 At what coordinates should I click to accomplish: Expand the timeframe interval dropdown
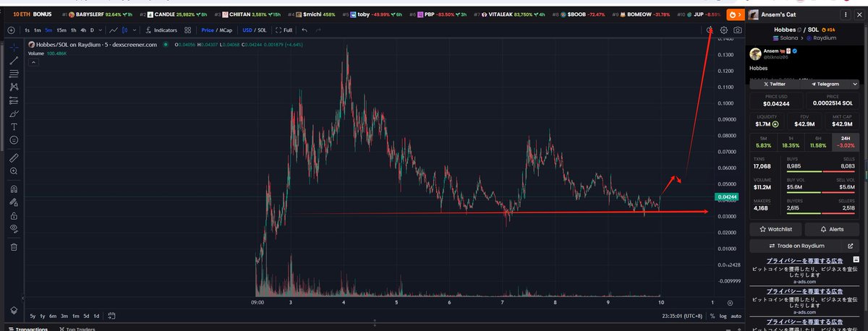(x=101, y=30)
